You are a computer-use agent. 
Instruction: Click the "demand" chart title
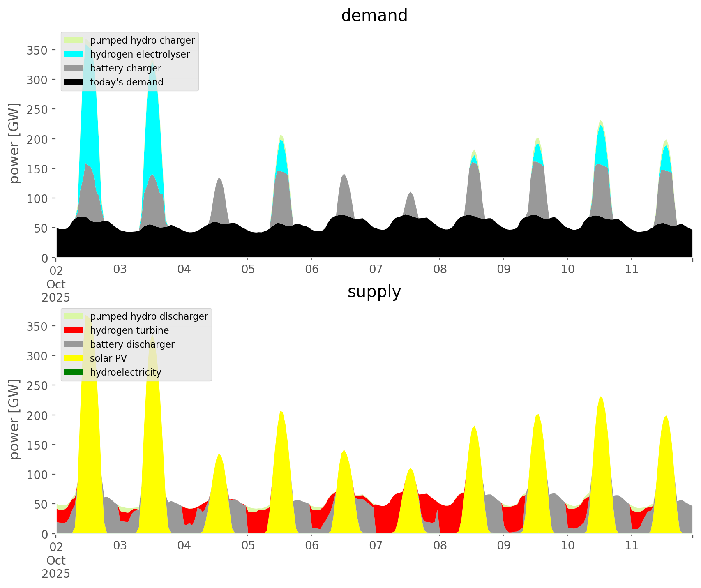[x=374, y=16]
